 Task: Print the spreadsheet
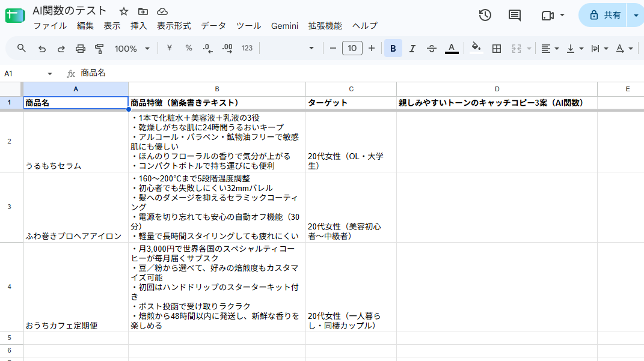click(81, 49)
